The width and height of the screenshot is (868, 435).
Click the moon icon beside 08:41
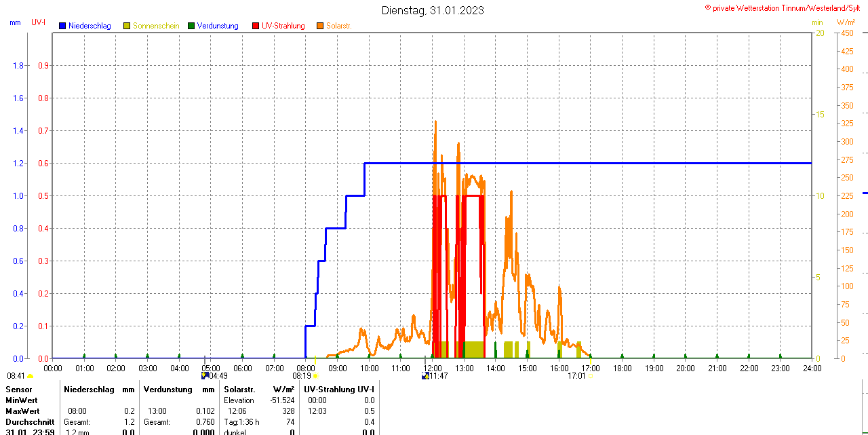pyautogui.click(x=31, y=376)
